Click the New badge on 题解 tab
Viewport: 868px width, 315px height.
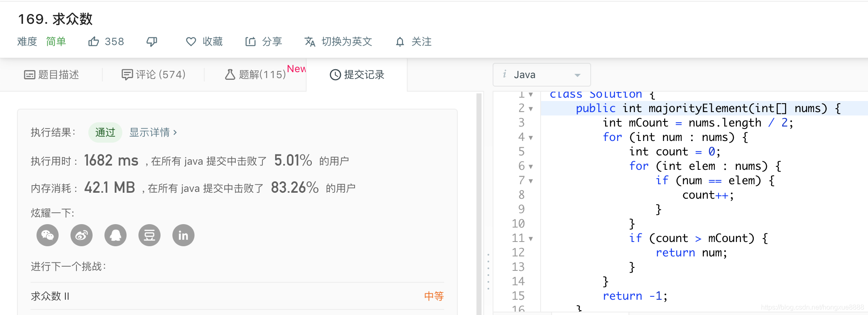(x=296, y=69)
